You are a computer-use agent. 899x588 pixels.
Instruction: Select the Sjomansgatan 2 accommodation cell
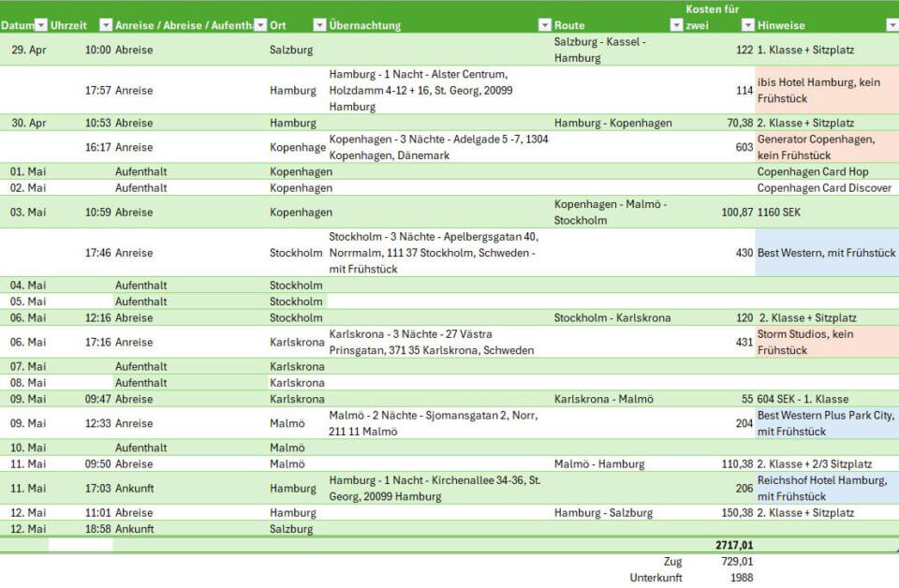[x=440, y=423]
